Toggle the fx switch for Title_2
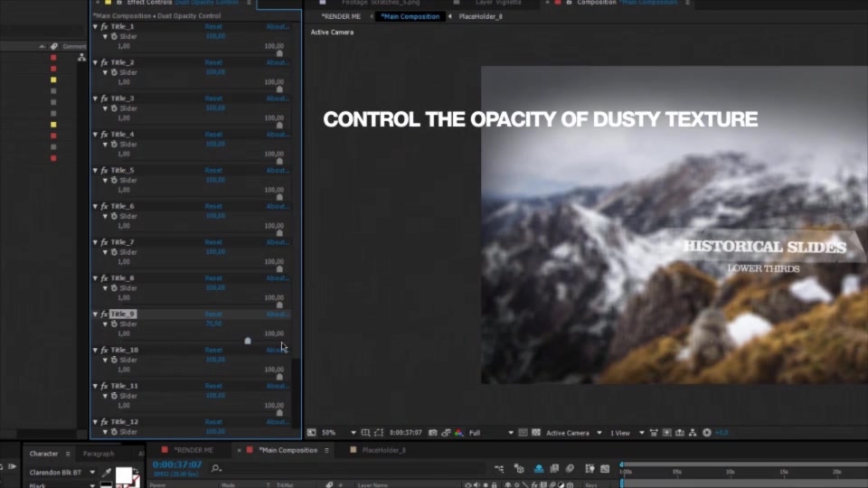The image size is (868, 488). [x=104, y=62]
